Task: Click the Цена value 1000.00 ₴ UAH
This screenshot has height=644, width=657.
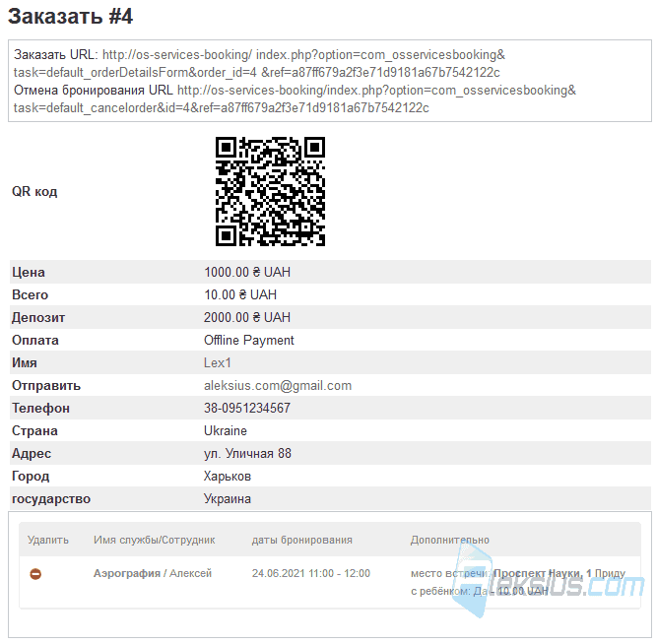Action: point(247,273)
